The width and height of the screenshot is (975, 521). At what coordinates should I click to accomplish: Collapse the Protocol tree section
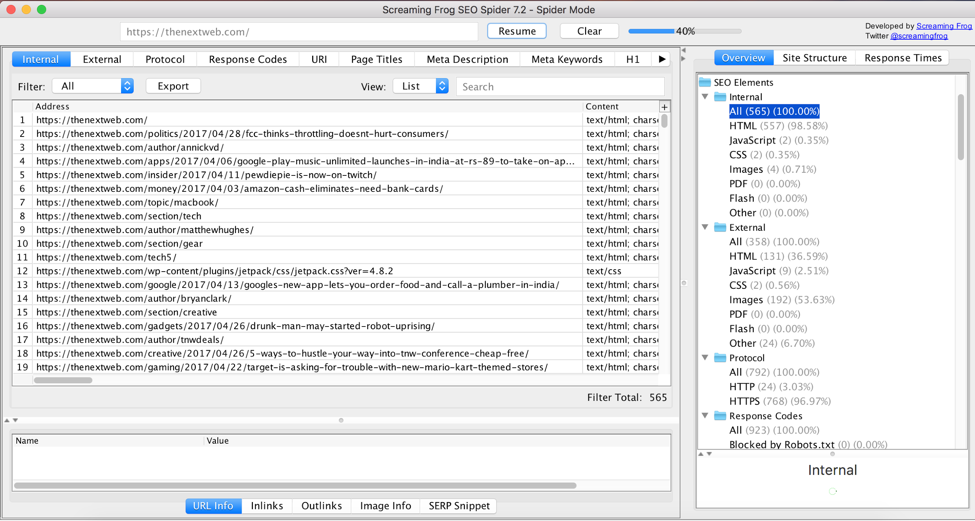(x=705, y=358)
